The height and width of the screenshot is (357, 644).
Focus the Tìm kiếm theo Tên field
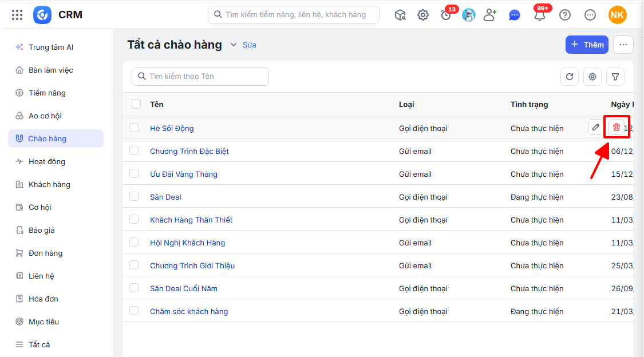pyautogui.click(x=200, y=76)
